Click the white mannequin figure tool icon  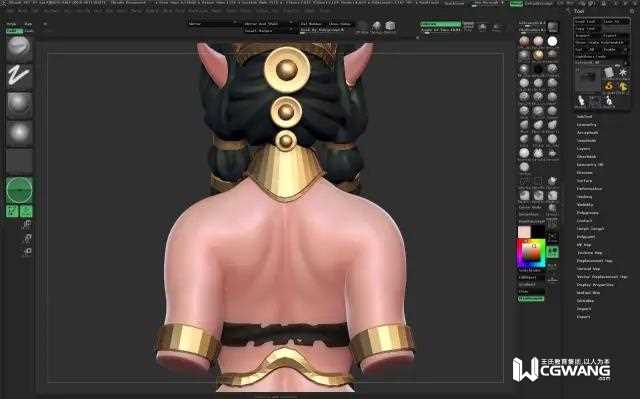(581, 100)
